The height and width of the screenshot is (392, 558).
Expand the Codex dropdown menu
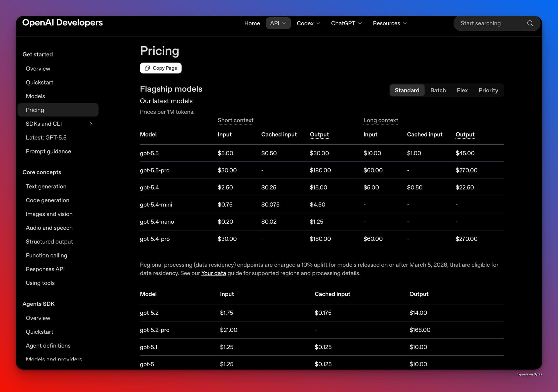coord(308,23)
